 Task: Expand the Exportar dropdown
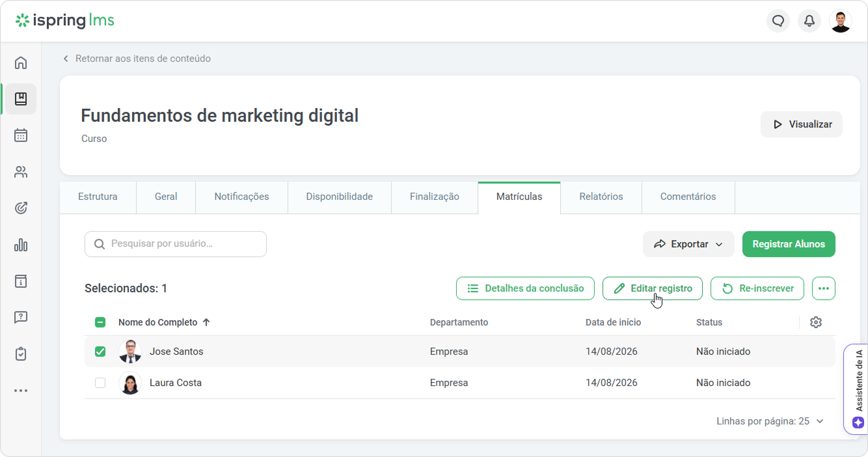coord(688,244)
